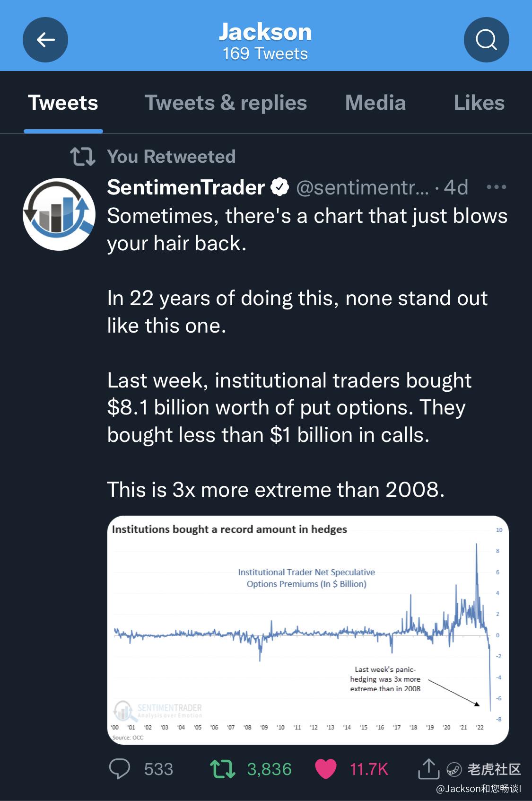Tap the back arrow button

(x=45, y=40)
